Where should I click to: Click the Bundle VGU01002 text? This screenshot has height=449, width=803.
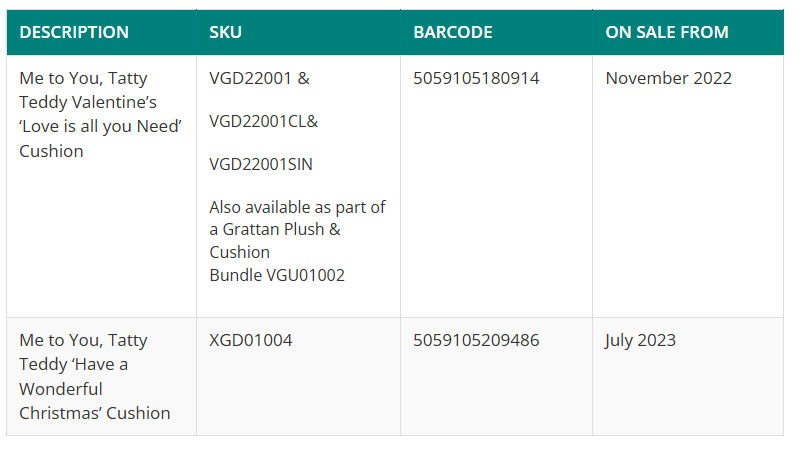277,275
